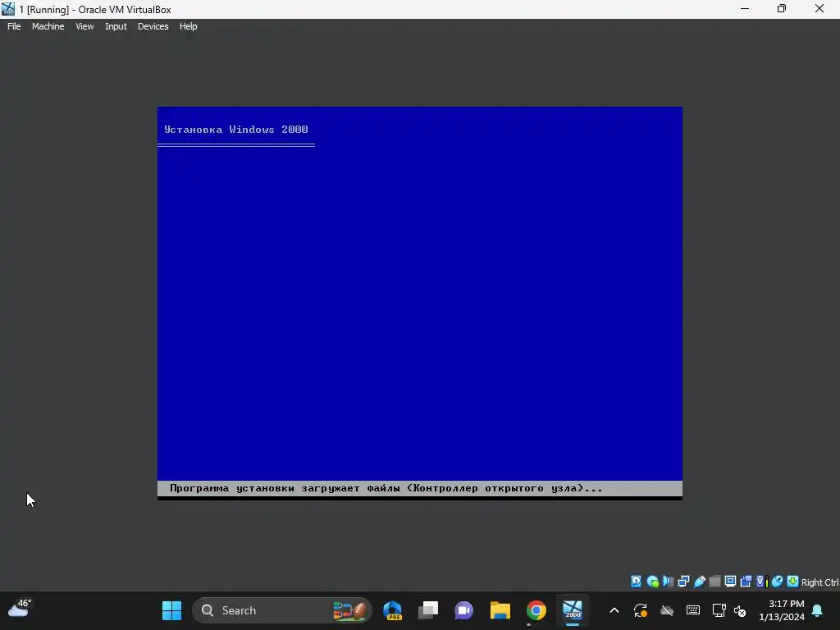Click the network adapter indicator icon
This screenshot has height=630, width=840.
pos(683,582)
